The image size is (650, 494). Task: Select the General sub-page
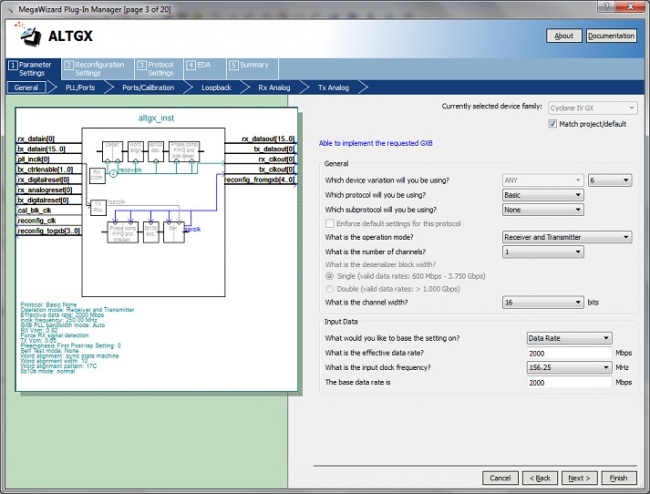coord(26,87)
